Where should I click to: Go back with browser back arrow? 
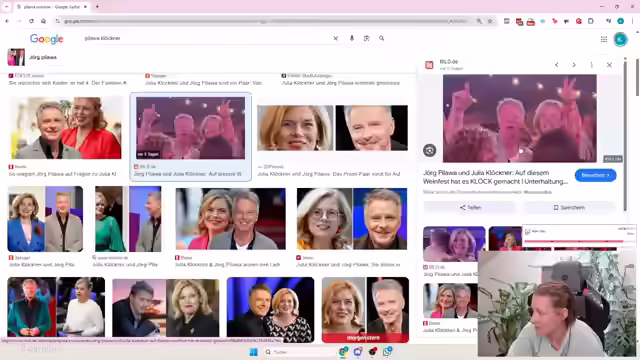(x=7, y=21)
